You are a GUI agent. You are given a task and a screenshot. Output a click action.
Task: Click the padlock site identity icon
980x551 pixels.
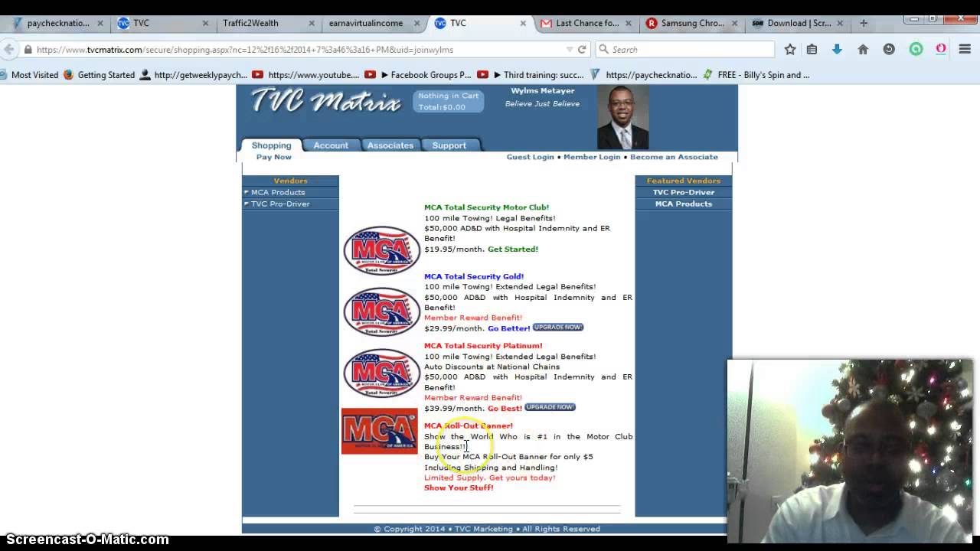point(28,49)
